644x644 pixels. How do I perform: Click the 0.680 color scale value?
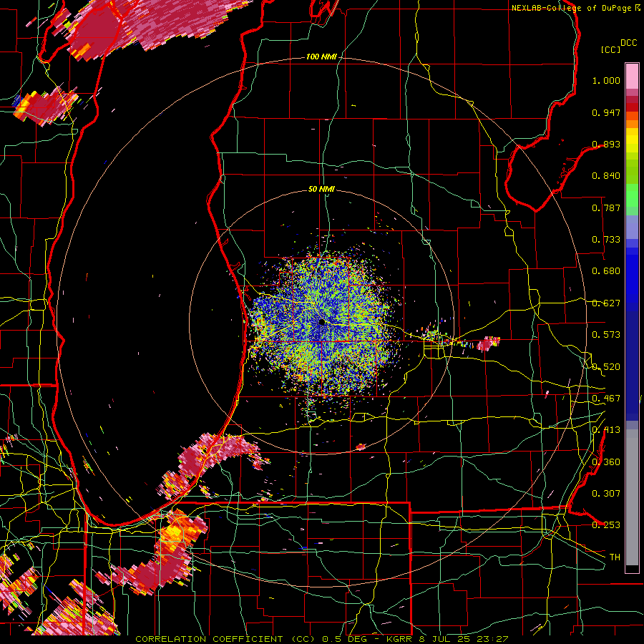pos(606,271)
